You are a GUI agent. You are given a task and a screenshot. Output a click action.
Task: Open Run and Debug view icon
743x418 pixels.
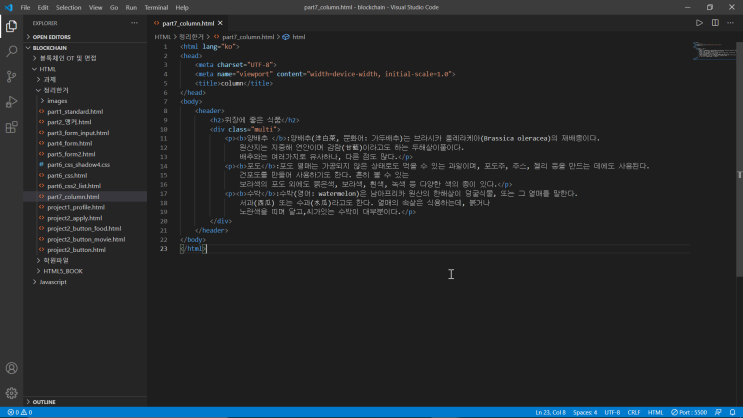tap(11, 101)
